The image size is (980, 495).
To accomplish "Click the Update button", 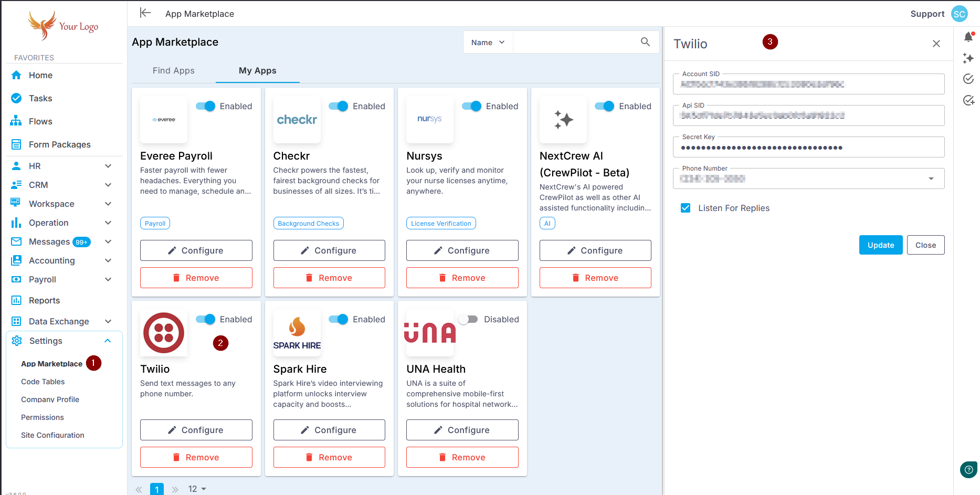I will point(881,245).
